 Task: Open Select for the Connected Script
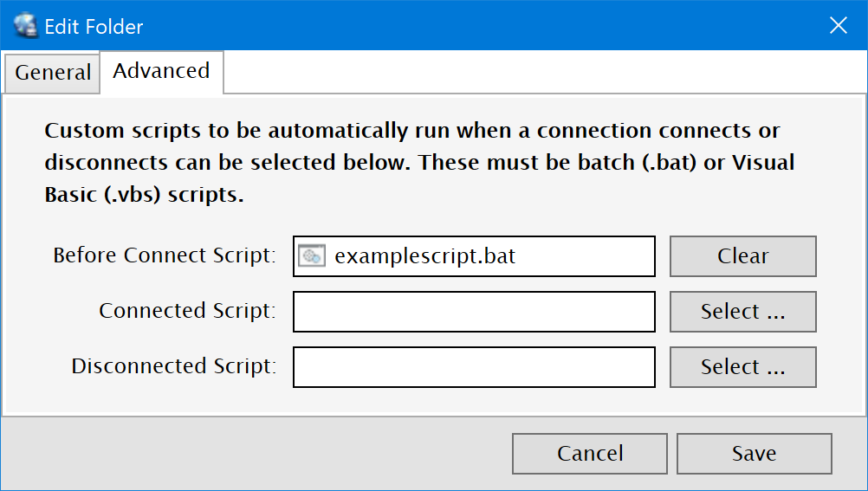click(x=742, y=312)
